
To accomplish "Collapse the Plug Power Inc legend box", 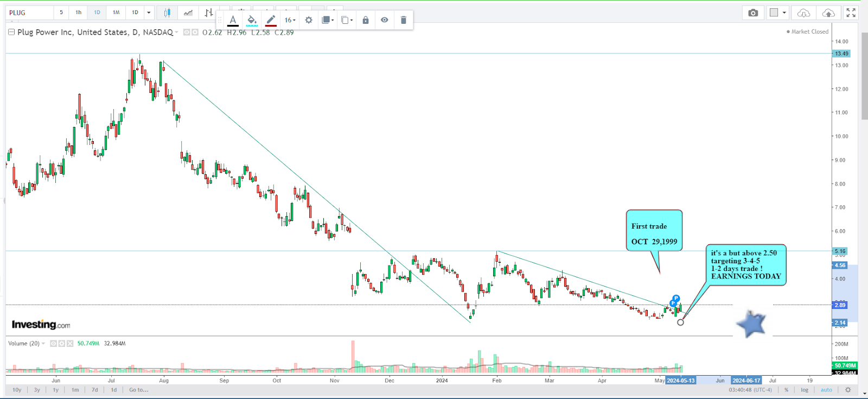I will pos(11,32).
